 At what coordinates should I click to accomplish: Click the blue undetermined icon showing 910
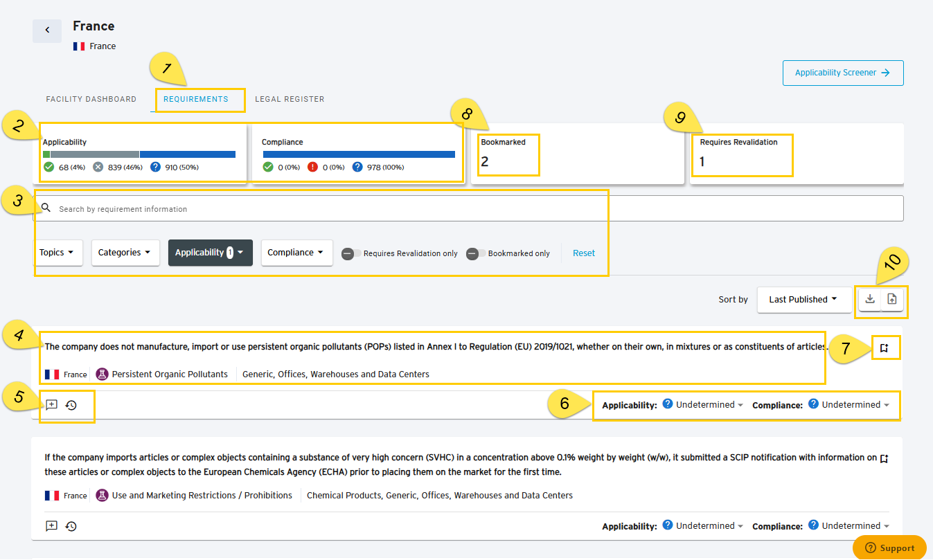click(155, 167)
